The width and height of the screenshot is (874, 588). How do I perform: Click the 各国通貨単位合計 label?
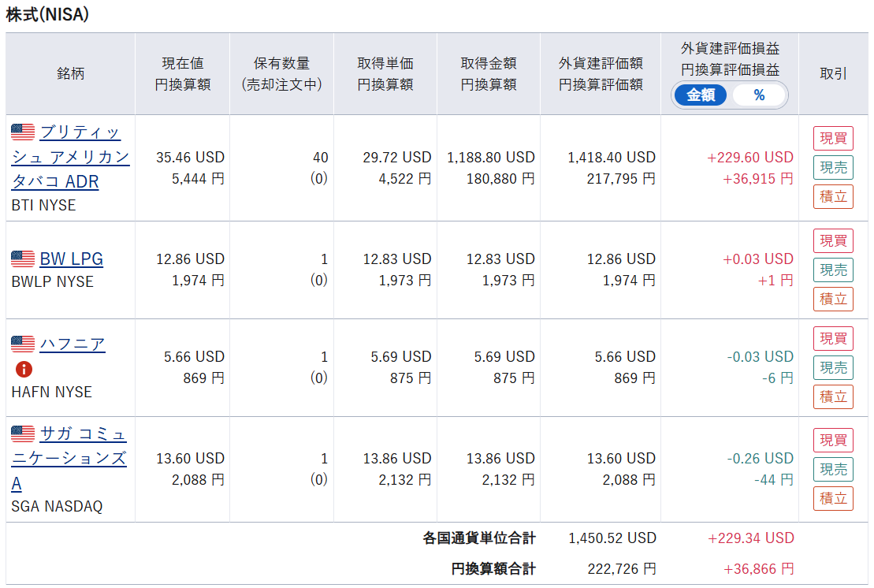pyautogui.click(x=479, y=538)
